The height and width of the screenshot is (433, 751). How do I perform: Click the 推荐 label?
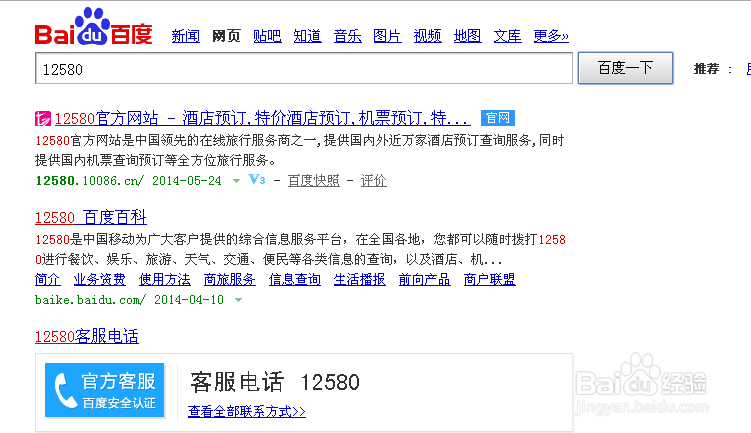706,69
